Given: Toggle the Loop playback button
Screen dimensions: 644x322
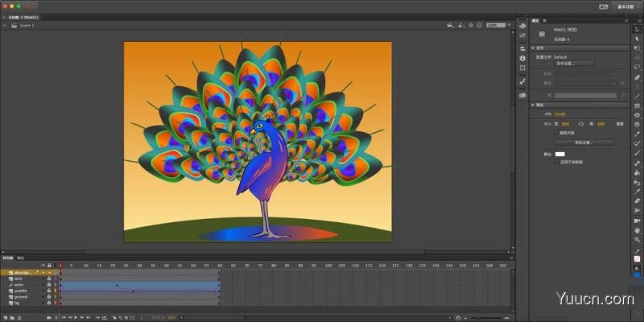Looking at the screenshot, I should (x=105, y=317).
